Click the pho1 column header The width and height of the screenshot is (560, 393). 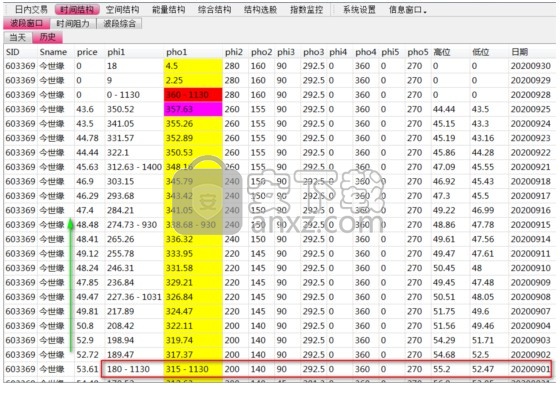(x=176, y=52)
